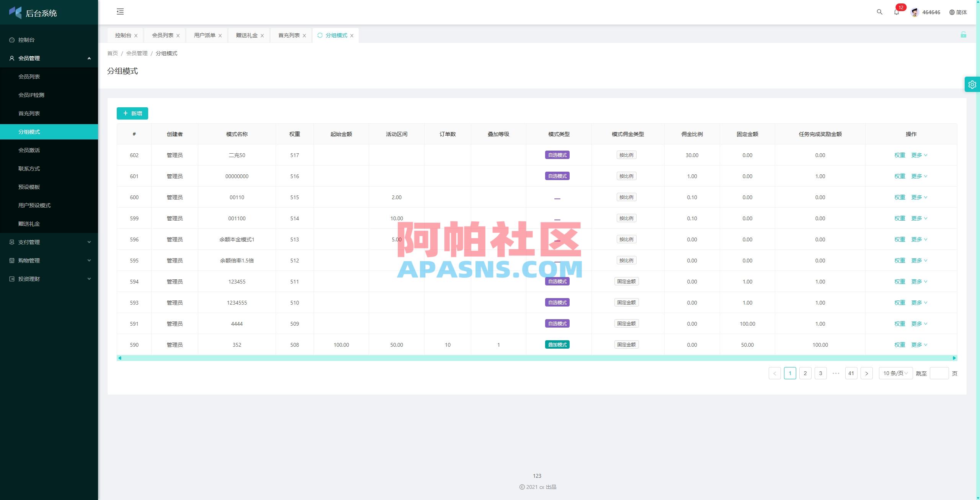Open the 更多 dropdown on row 602

click(918, 155)
